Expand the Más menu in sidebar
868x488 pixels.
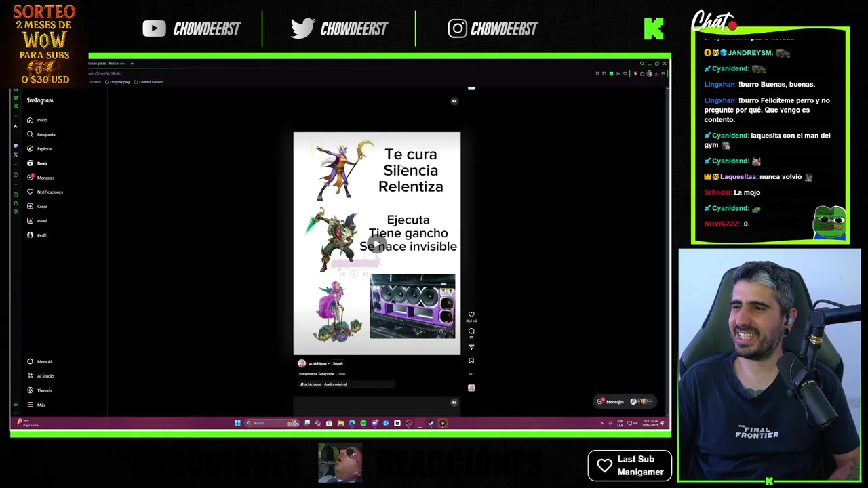pos(36,405)
